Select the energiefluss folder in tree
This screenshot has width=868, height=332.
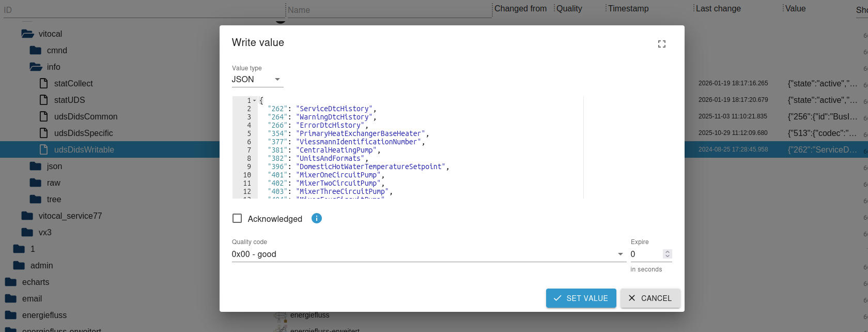click(x=44, y=315)
